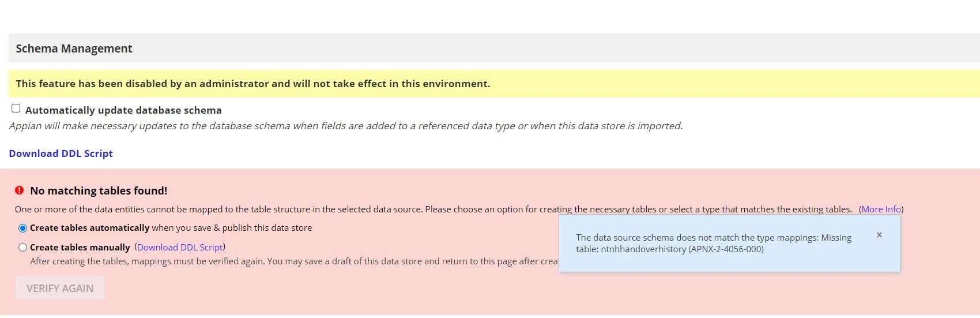980x318 pixels.
Task: Click the Schema Management section header
Action: (x=494, y=48)
